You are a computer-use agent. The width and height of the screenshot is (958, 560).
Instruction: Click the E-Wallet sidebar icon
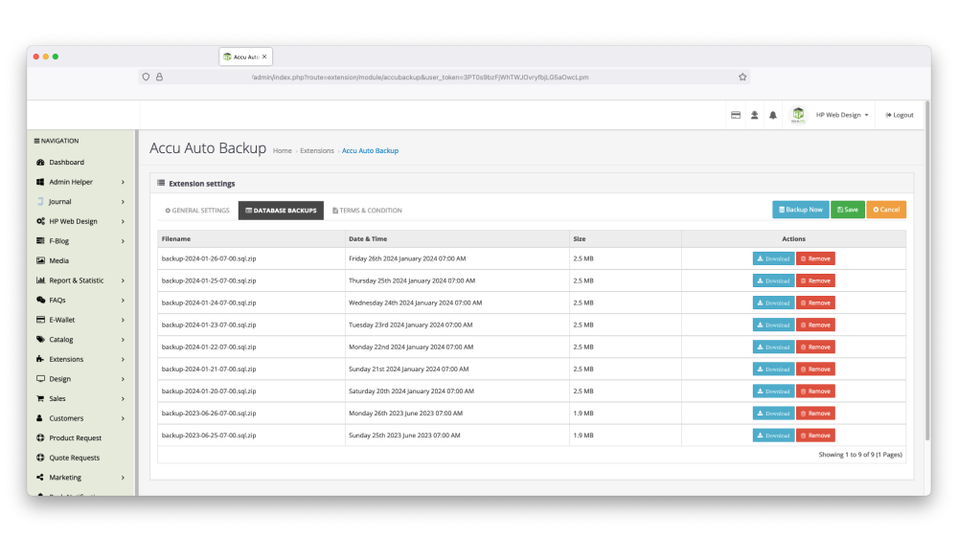click(40, 320)
